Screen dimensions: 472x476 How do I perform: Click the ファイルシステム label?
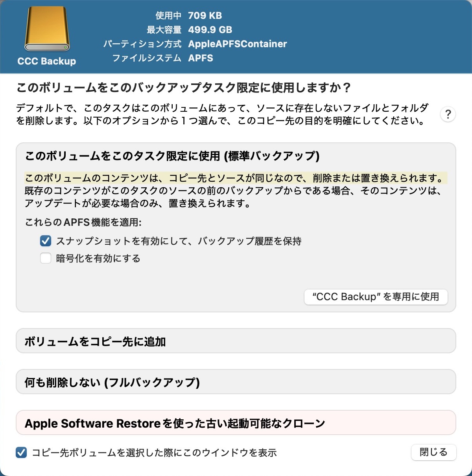pos(147,58)
